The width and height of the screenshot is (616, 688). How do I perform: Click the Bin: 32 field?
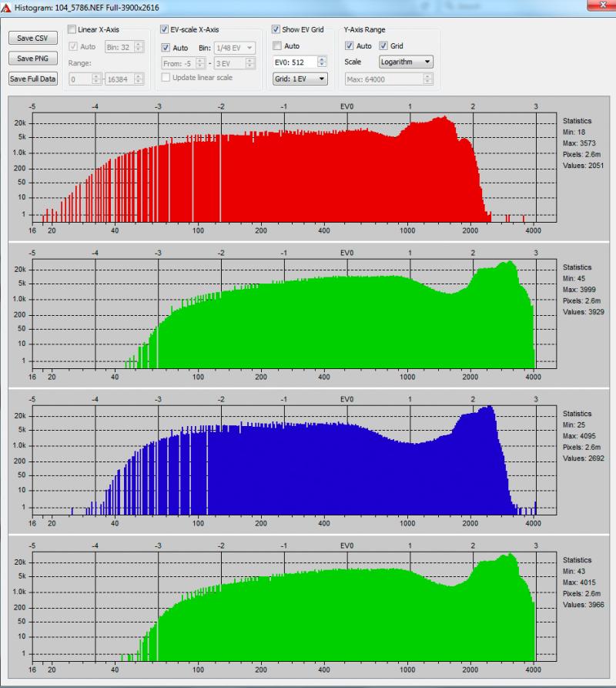[119, 47]
